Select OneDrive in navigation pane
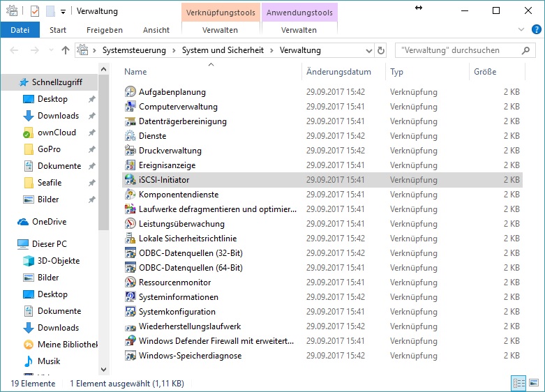This screenshot has width=545, height=392. tap(42, 222)
